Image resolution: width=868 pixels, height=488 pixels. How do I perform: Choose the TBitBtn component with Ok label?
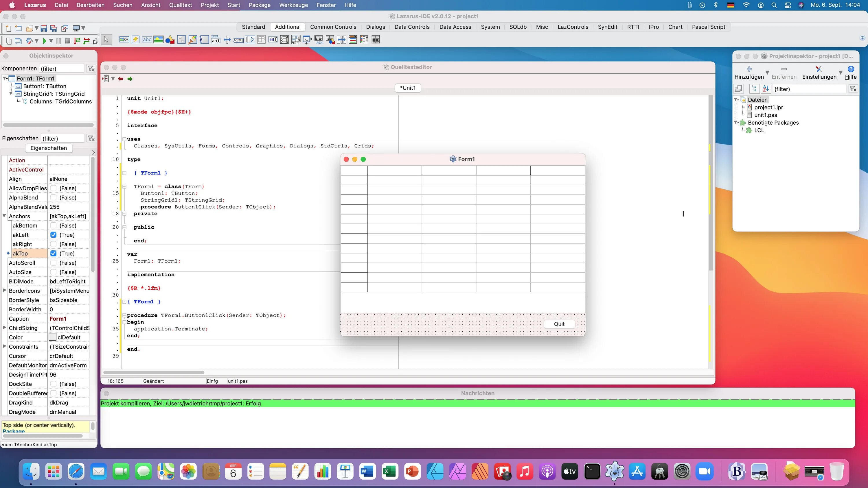[x=124, y=40]
